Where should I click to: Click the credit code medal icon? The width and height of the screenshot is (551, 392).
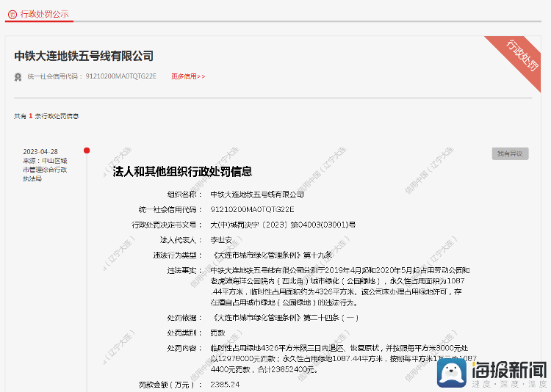click(x=18, y=77)
